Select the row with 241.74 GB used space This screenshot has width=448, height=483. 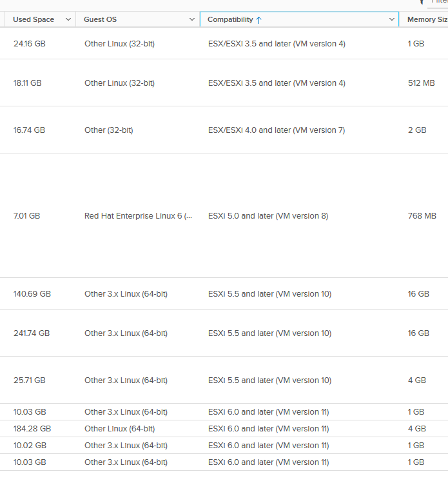coord(32,333)
